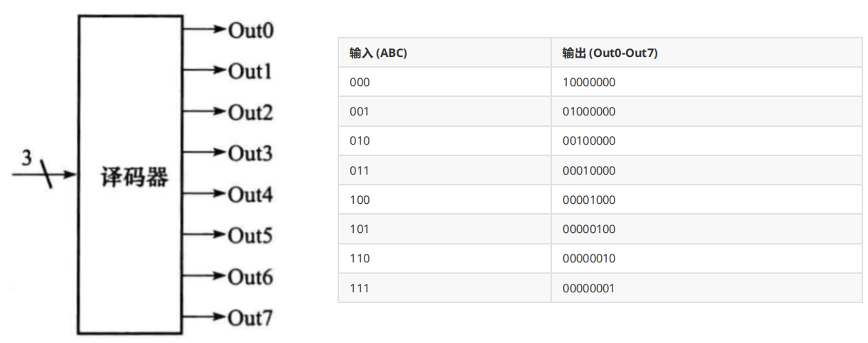Click the 输出 (Out0-Out7) column header
Viewport: 868px width, 343px height.
point(610,53)
